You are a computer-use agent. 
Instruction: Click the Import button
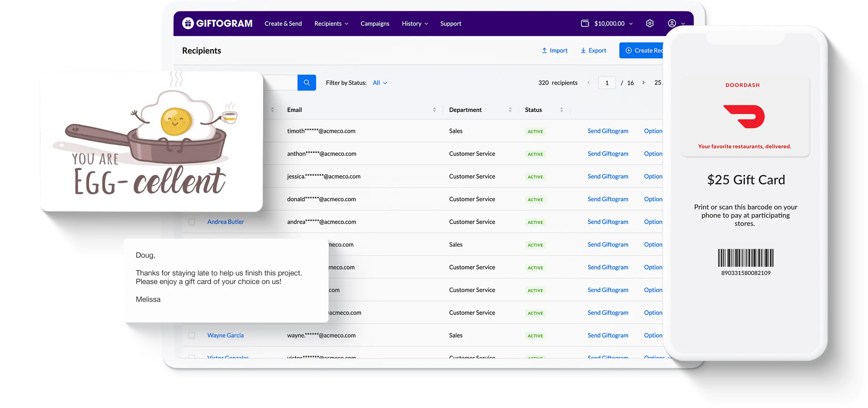pyautogui.click(x=554, y=51)
